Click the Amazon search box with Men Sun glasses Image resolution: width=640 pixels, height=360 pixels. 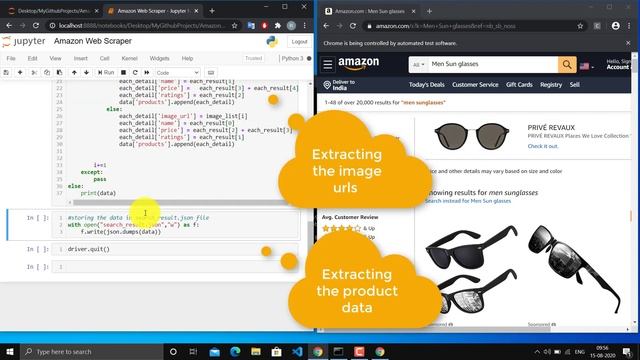point(493,64)
